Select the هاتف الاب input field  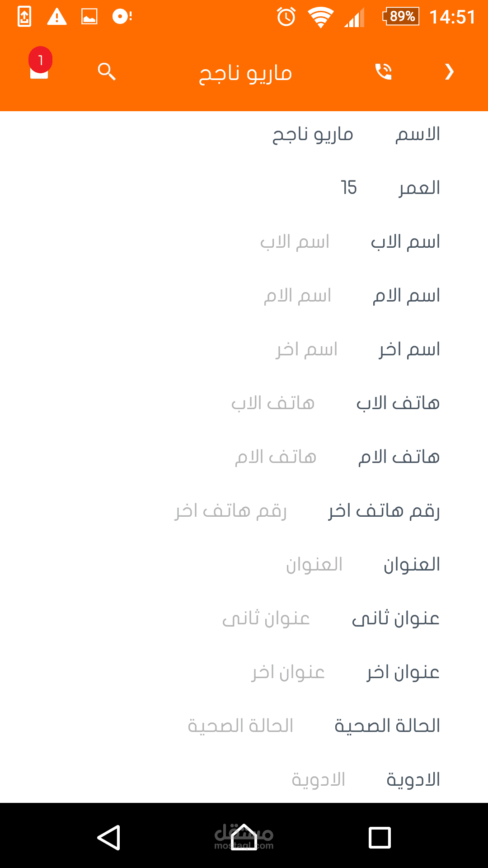[x=273, y=403]
